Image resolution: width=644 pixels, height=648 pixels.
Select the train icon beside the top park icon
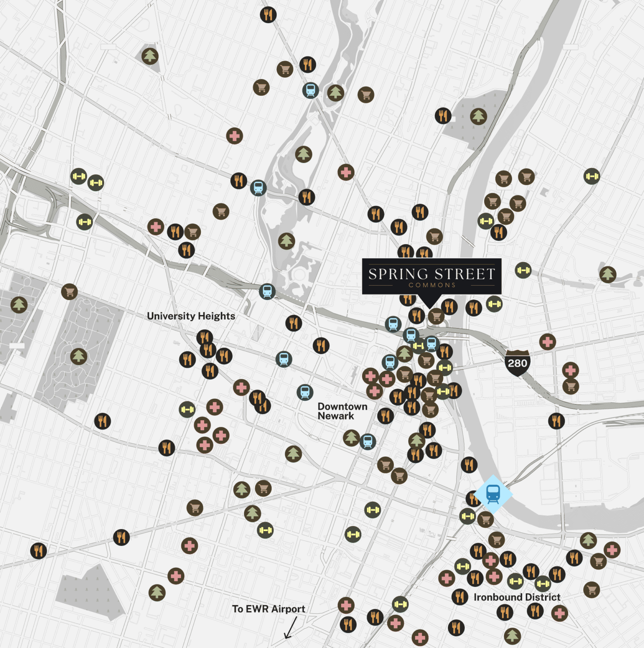click(310, 90)
